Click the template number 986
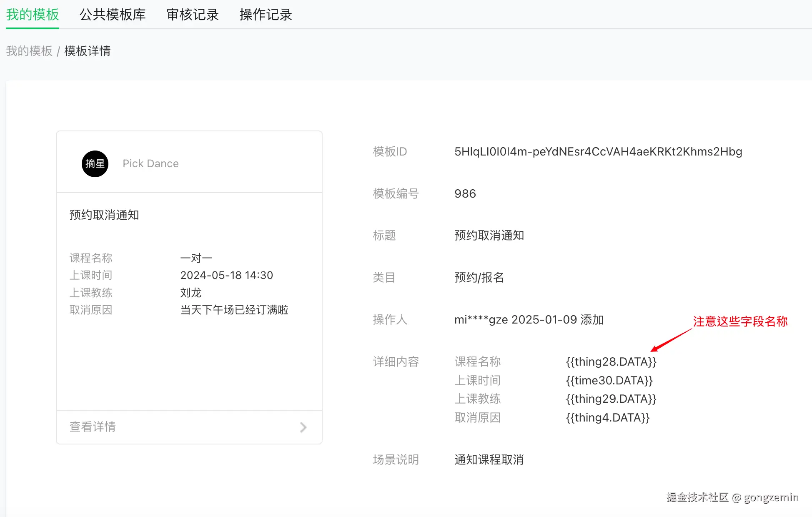812x517 pixels. (x=465, y=193)
